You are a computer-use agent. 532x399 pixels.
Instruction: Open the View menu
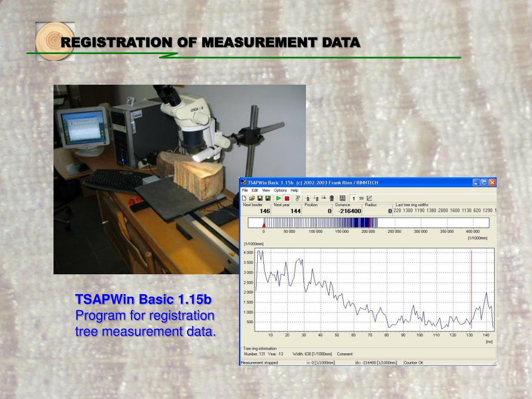tap(266, 190)
